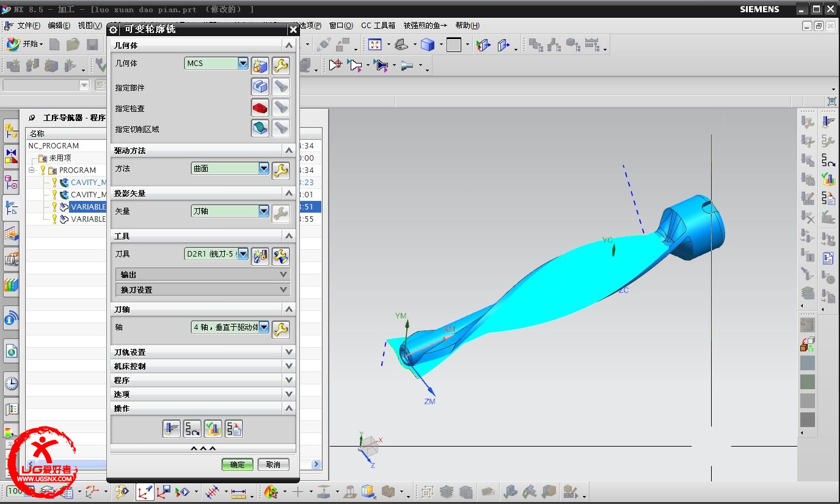
Task: Close the 可变轮廓铣 dialog
Action: (x=293, y=29)
